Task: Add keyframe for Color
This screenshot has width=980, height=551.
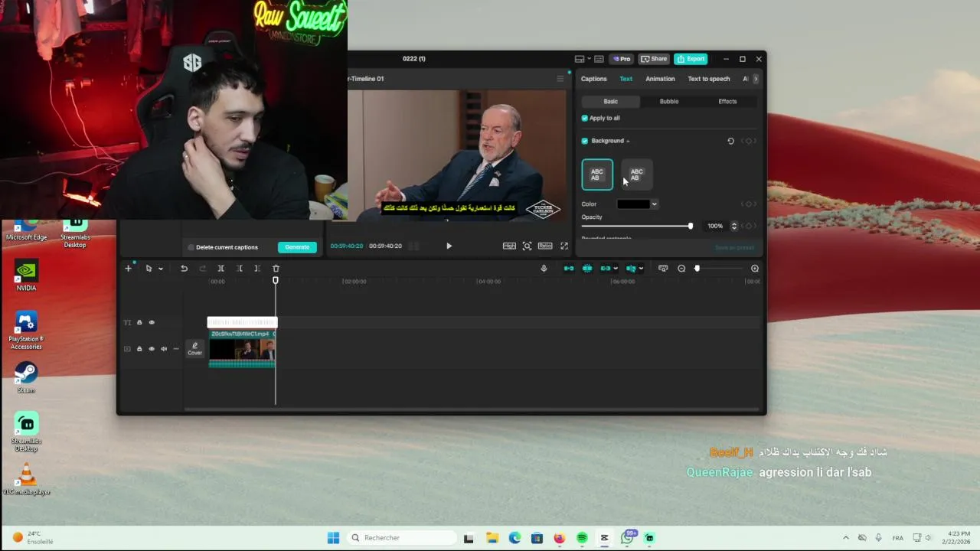Action: click(x=749, y=204)
